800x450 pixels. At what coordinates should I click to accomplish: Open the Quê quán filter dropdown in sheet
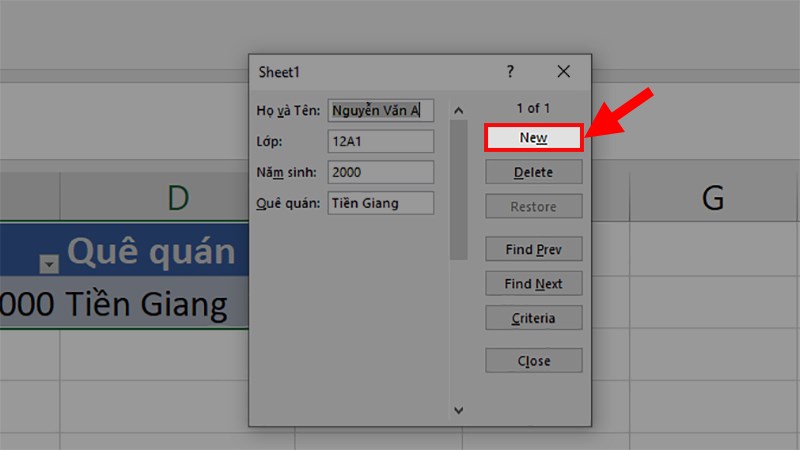pyautogui.click(x=49, y=264)
